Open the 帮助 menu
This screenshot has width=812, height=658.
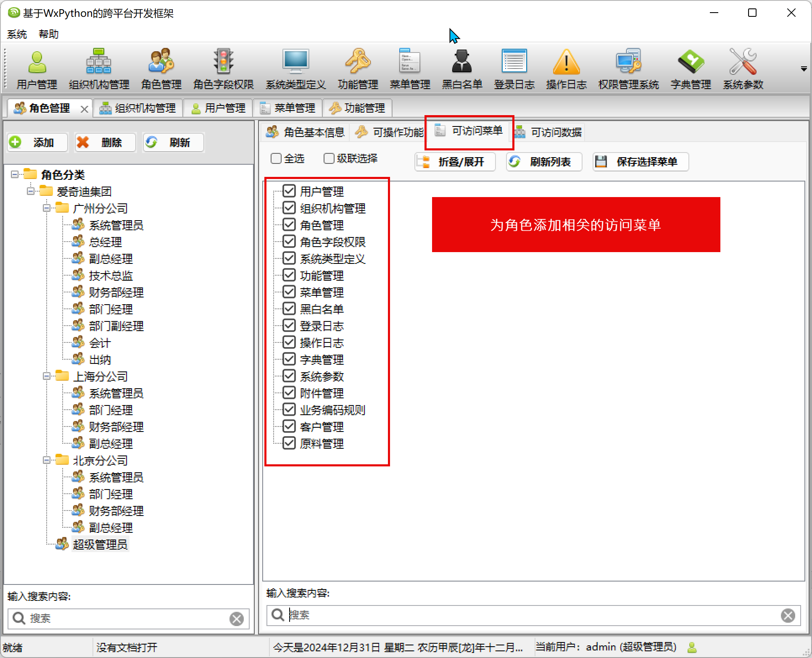(48, 34)
